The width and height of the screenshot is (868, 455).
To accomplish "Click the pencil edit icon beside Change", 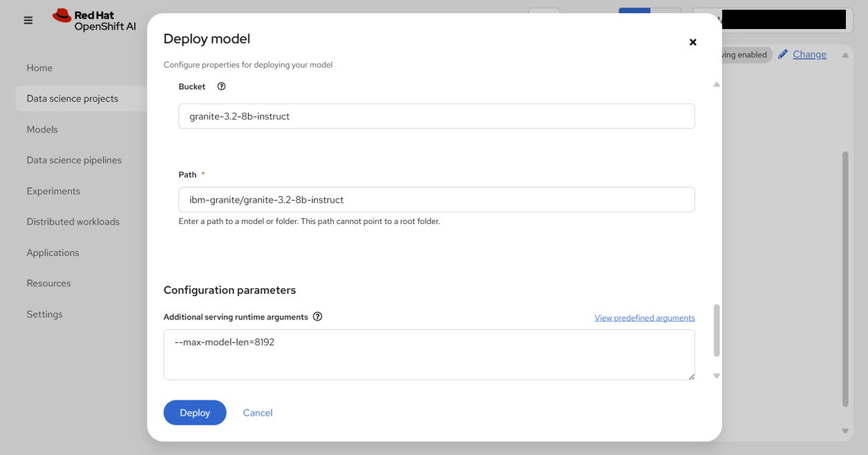I will [783, 54].
